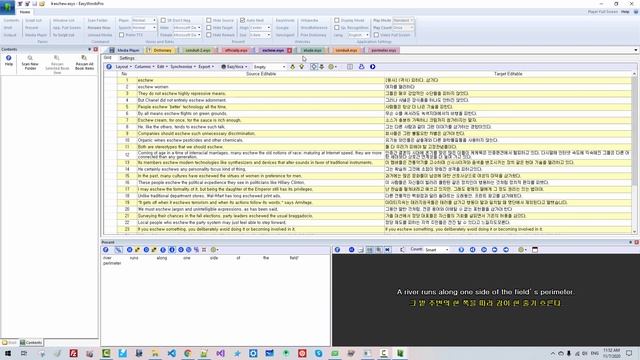Toggle Sp. Recognition checkbox

tap(337, 28)
